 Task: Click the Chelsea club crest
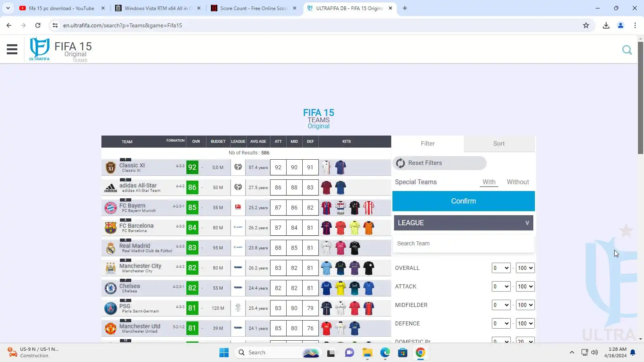click(x=110, y=288)
